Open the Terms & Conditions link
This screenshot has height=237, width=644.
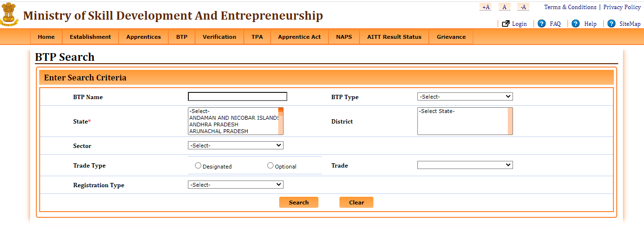click(x=570, y=7)
